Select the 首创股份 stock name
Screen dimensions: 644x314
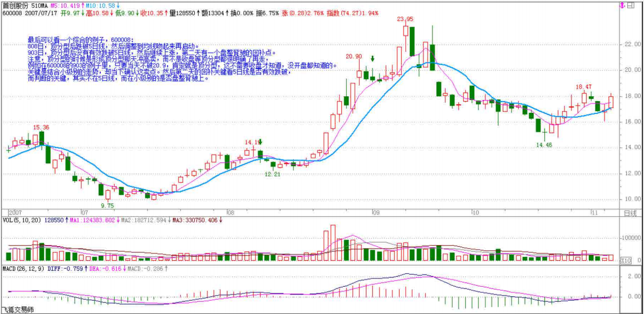tap(15, 6)
